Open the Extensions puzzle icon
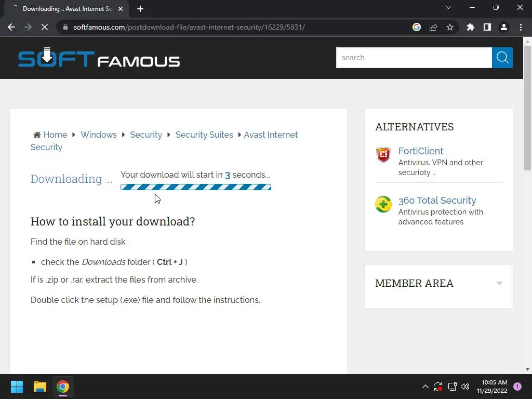Screen dimensions: 532x399 [x=471, y=27]
